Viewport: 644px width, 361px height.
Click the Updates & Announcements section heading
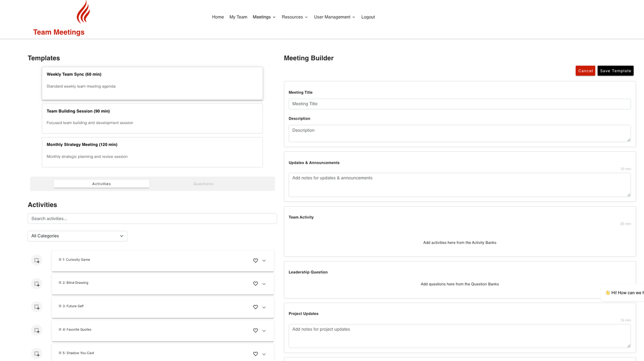[x=314, y=163]
